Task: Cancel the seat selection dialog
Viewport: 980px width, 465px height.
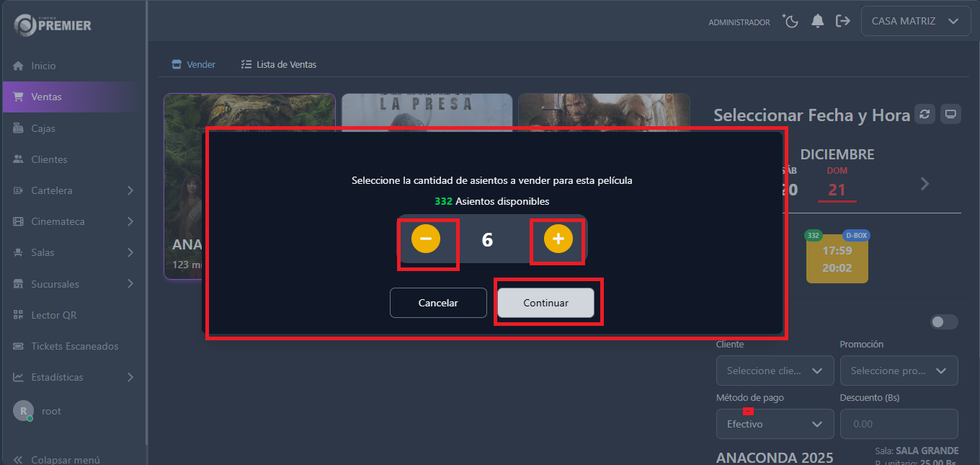Action: (438, 302)
